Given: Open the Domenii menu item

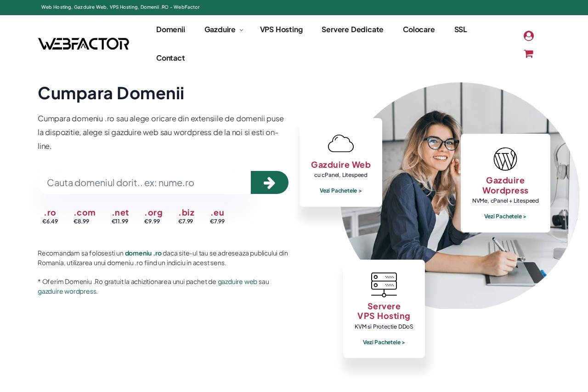Looking at the screenshot, I should (x=170, y=29).
